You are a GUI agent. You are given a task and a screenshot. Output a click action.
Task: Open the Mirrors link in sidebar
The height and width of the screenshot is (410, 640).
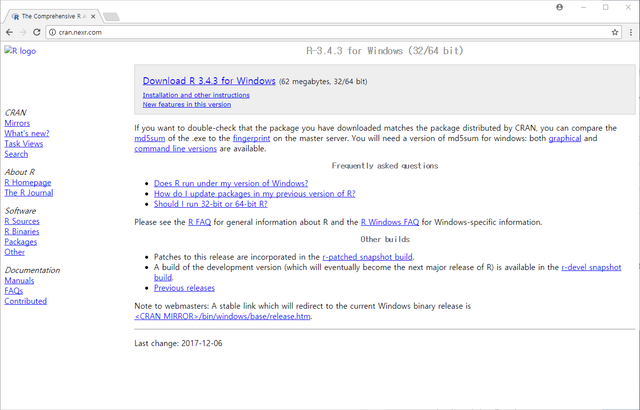17,123
